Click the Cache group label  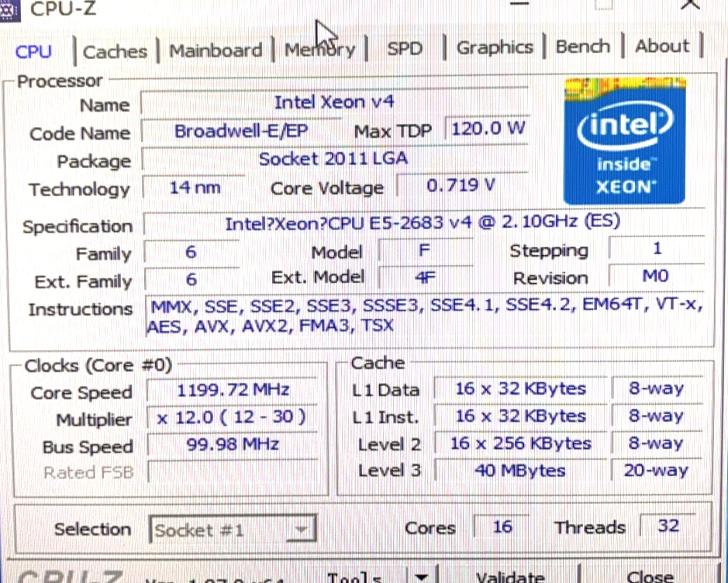click(378, 363)
